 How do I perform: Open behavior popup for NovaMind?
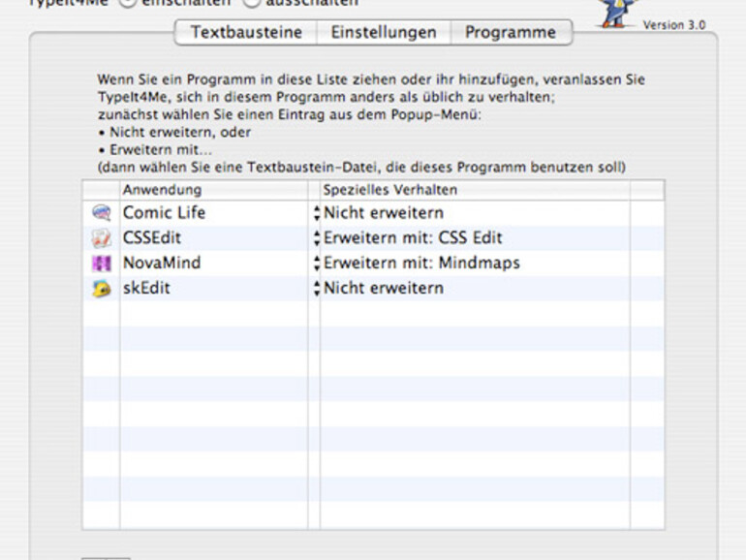(x=317, y=264)
